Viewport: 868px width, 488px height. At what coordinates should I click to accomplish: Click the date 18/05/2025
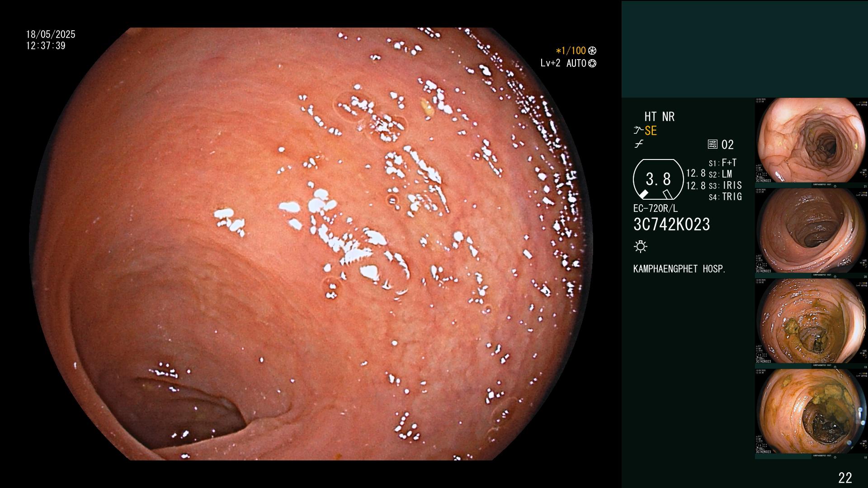[x=51, y=34]
